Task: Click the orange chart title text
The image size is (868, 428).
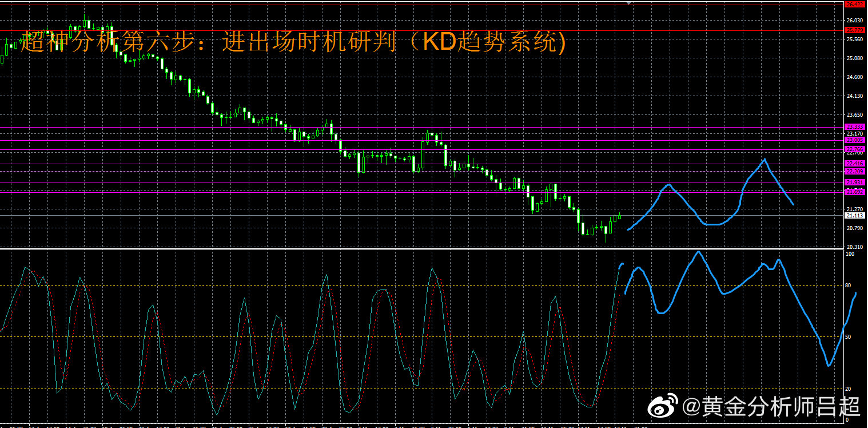Action: pyautogui.click(x=293, y=42)
